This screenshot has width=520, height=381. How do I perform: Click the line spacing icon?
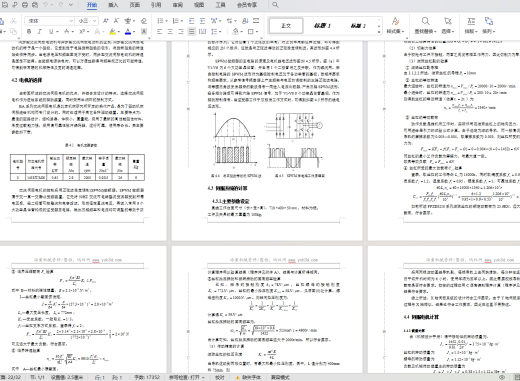coord(214,32)
